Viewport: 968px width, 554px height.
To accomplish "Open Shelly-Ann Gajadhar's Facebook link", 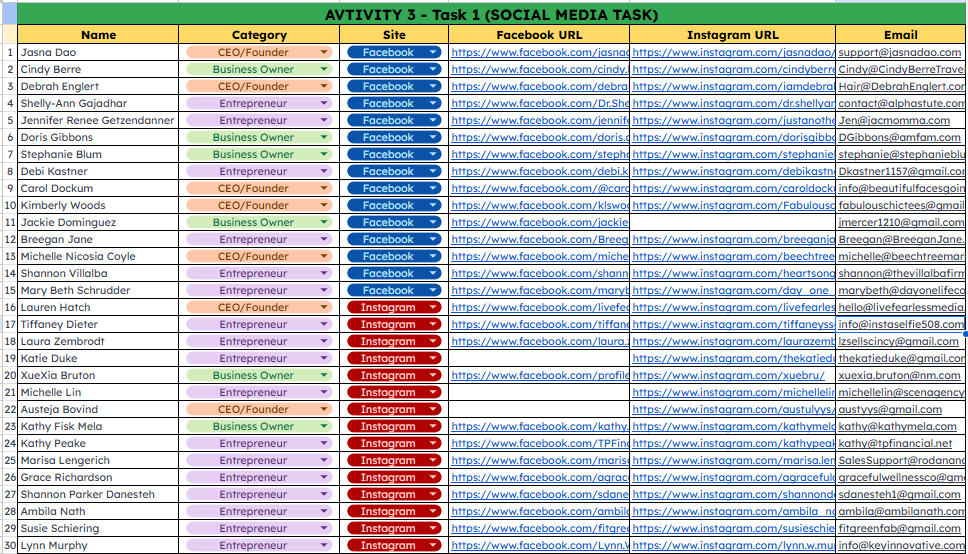I will [x=540, y=103].
